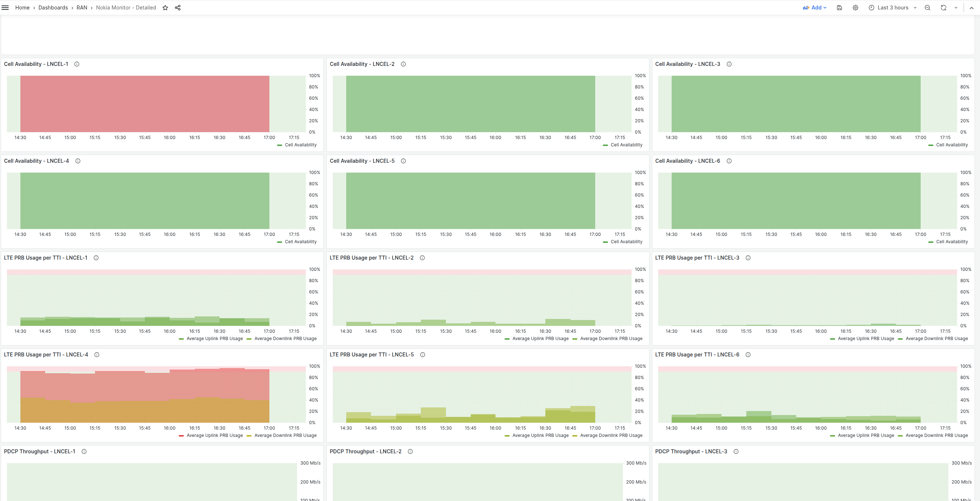This screenshot has height=501, width=980.
Task: Open the hamburger navigation menu
Action: (x=5, y=8)
